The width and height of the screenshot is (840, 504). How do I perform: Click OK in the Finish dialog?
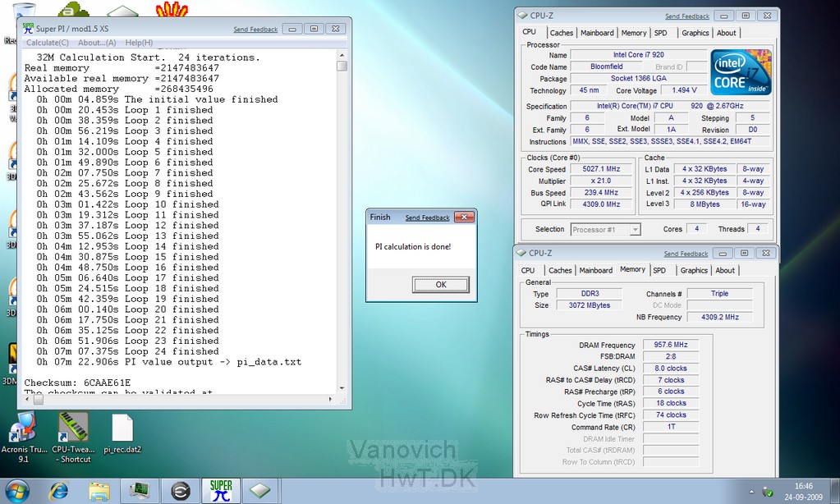(441, 284)
